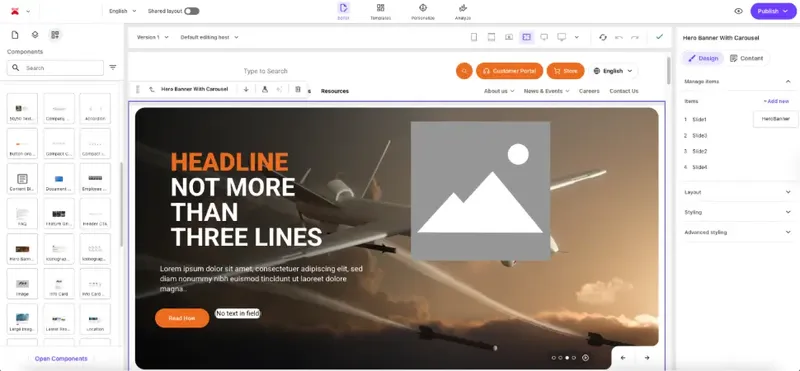
Task: Click the delete trash icon on component toolbar
Action: point(298,89)
